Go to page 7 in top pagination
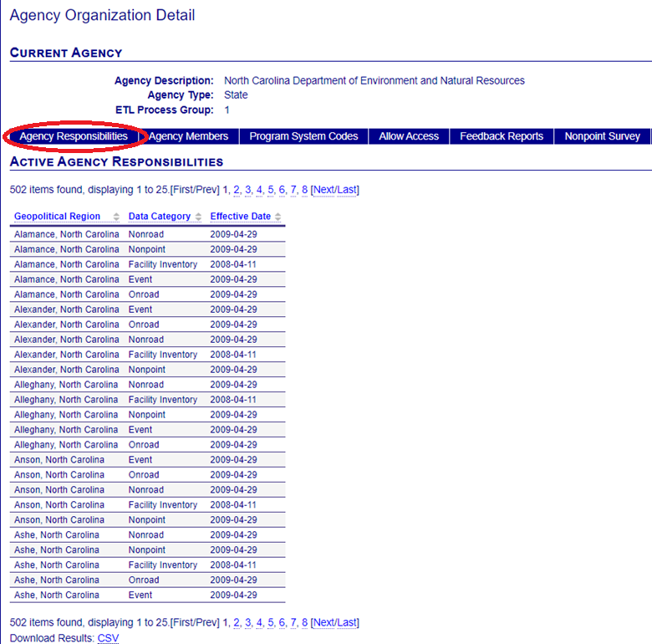The image size is (652, 644). click(293, 190)
